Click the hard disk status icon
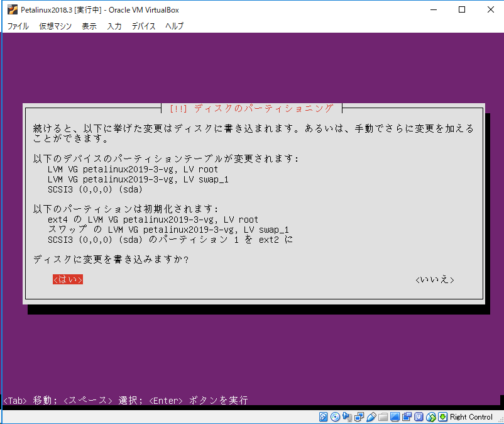This screenshot has width=504, height=424. [322, 416]
